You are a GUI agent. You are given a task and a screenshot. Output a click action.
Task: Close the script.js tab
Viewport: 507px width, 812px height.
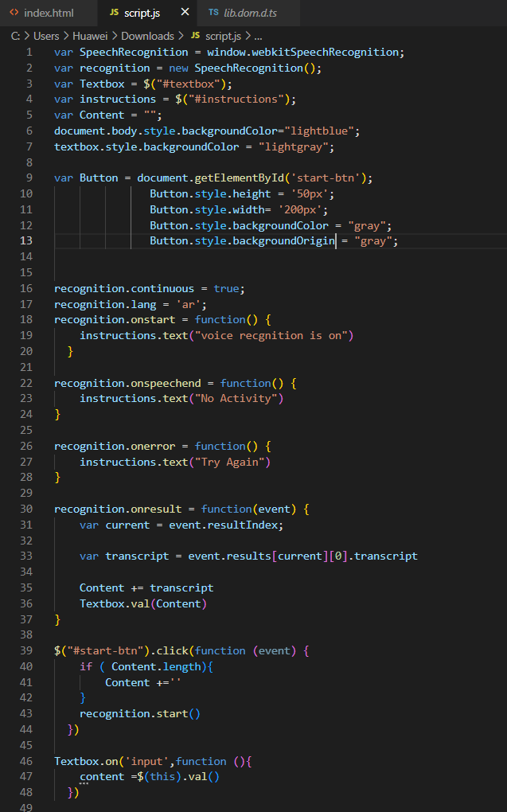[185, 12]
